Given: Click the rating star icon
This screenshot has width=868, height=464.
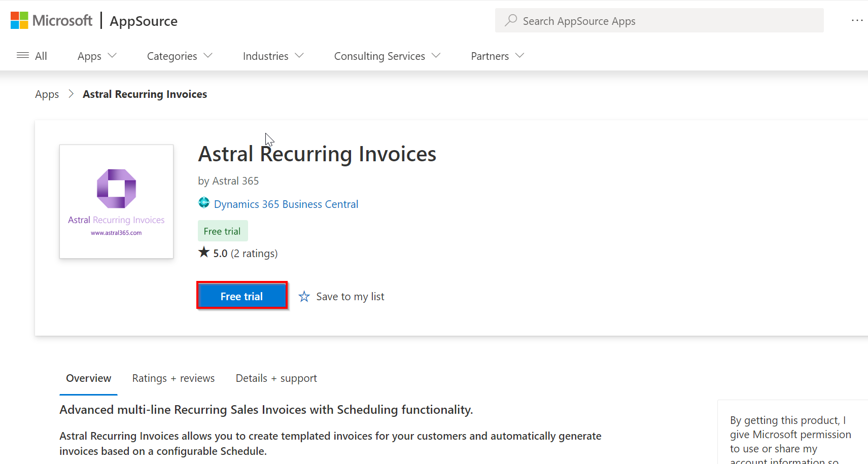Looking at the screenshot, I should pyautogui.click(x=204, y=253).
